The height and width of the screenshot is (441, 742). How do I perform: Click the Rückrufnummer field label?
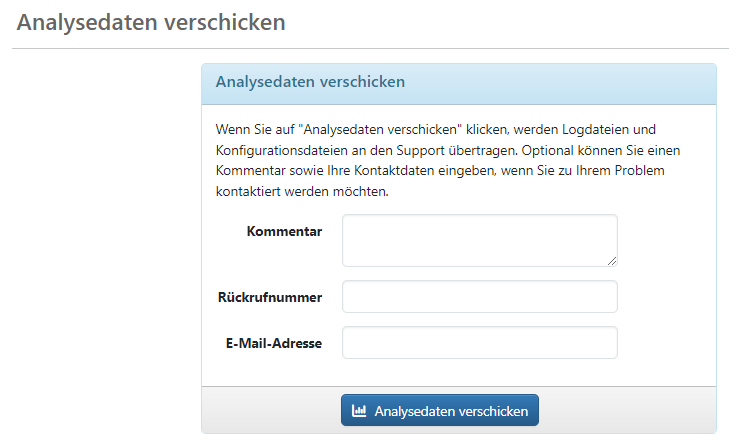coord(270,297)
